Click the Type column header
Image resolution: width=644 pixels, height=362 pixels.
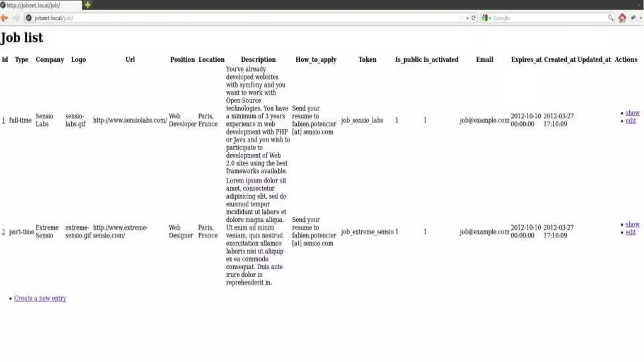tap(21, 59)
